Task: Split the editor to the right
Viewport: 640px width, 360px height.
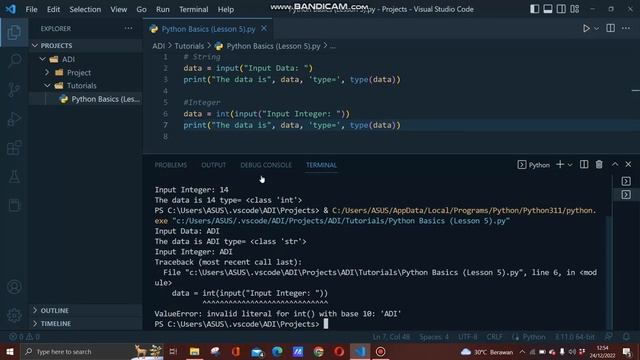Action: pos(611,28)
